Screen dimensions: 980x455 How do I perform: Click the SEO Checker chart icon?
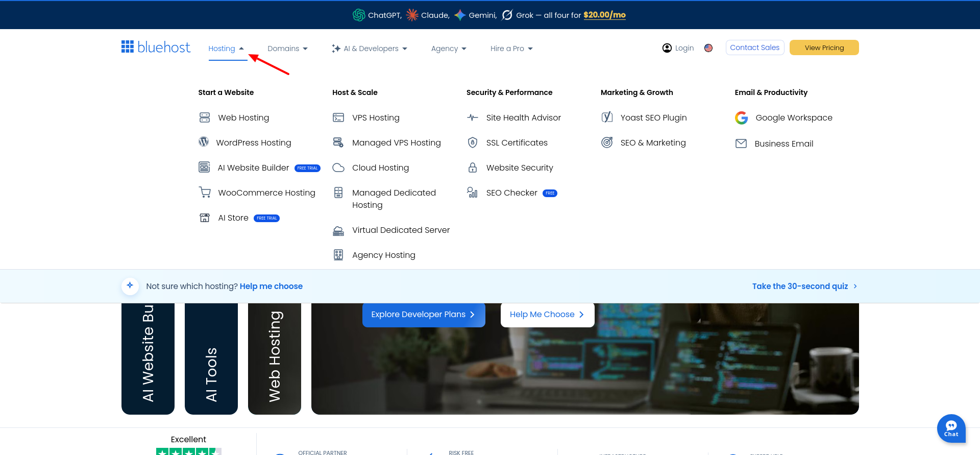pyautogui.click(x=472, y=193)
